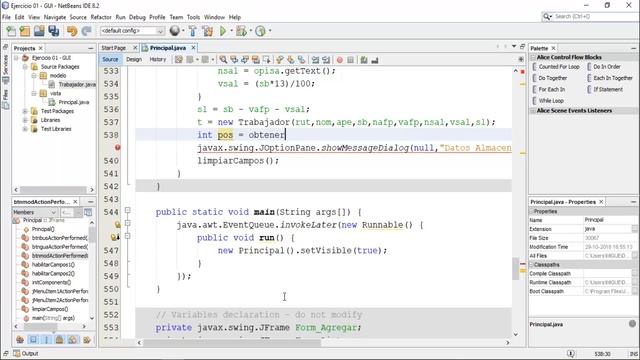
Task: Expand the Test Libraries node
Action: point(25,129)
